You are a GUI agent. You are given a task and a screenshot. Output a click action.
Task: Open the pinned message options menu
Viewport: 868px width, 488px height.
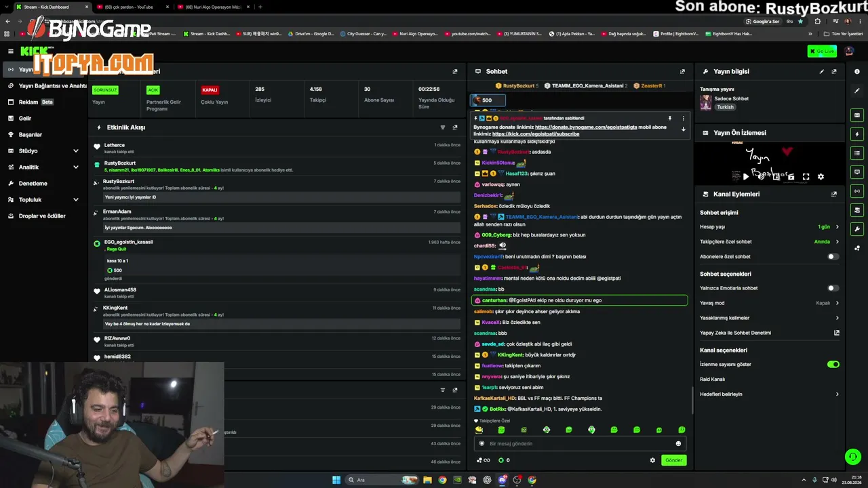pos(683,118)
